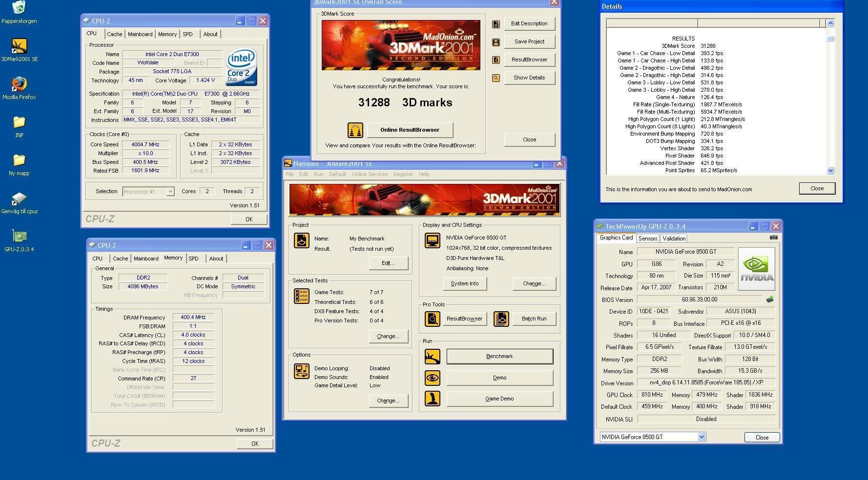Click the Batch Run button
This screenshot has width=868, height=480.
click(x=534, y=319)
